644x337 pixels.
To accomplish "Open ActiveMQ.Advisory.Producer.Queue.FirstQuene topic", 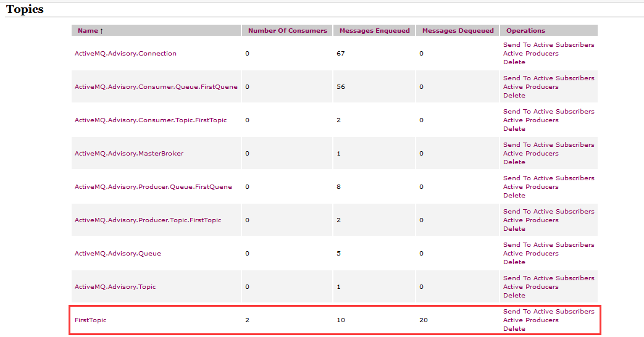I will tap(153, 186).
